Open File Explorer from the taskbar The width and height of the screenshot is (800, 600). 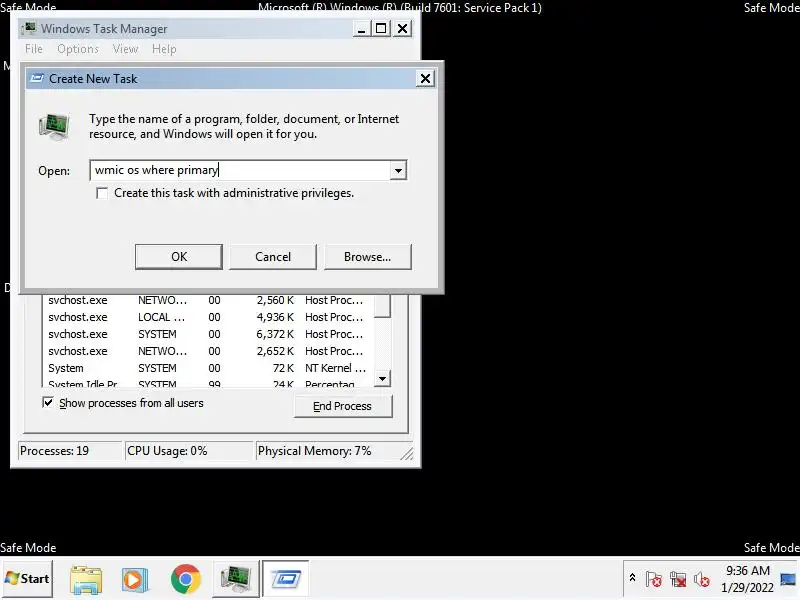(86, 580)
